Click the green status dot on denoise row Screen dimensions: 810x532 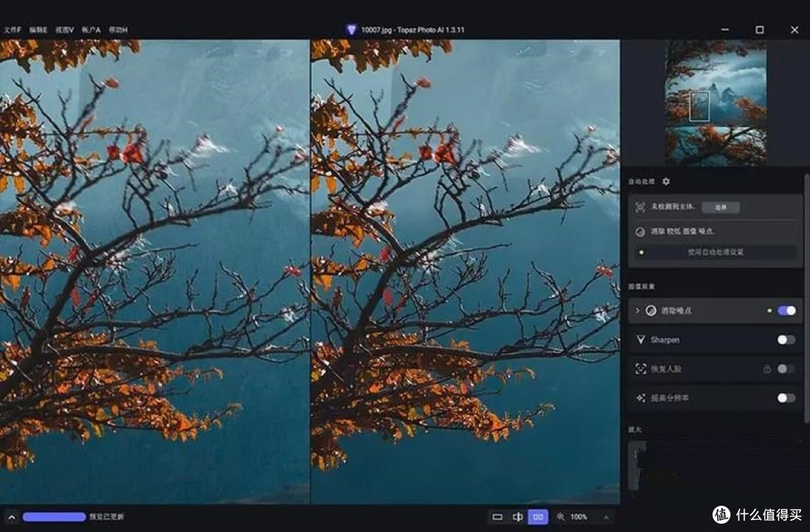coord(769,311)
